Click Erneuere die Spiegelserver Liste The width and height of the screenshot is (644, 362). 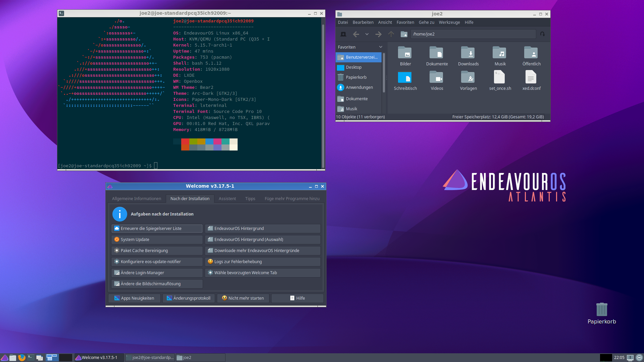pyautogui.click(x=157, y=229)
